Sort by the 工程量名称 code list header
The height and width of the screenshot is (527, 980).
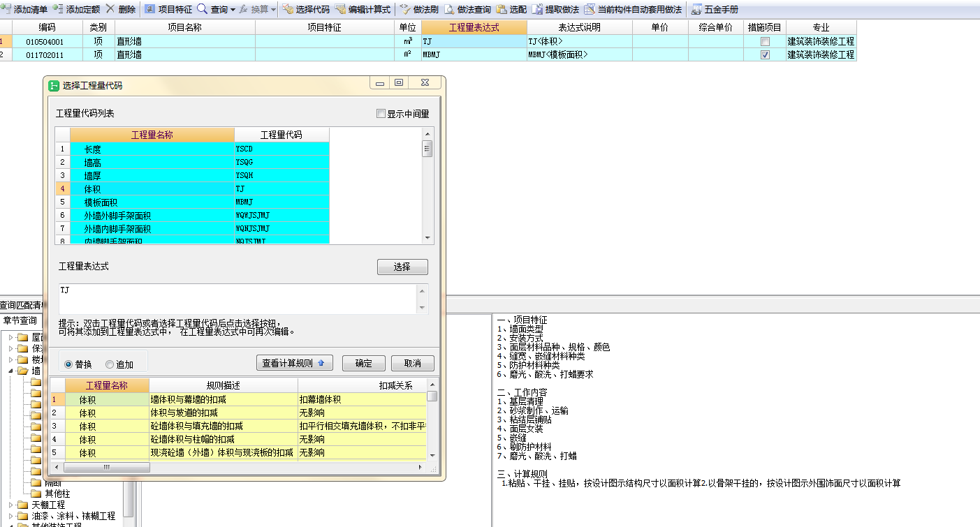tap(152, 135)
